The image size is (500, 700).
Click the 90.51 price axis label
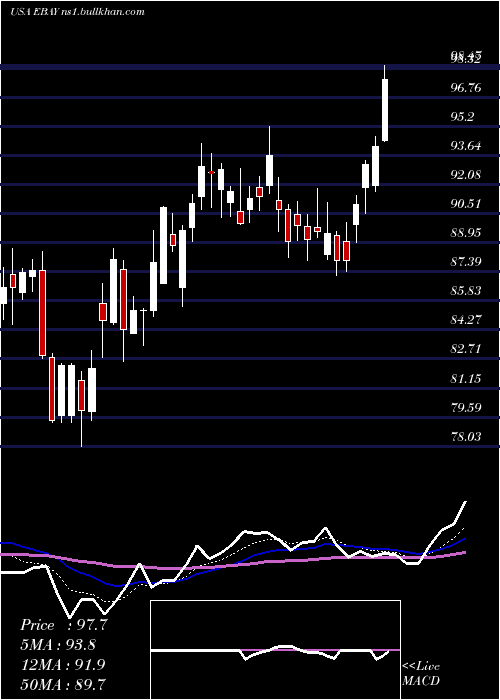[466, 204]
